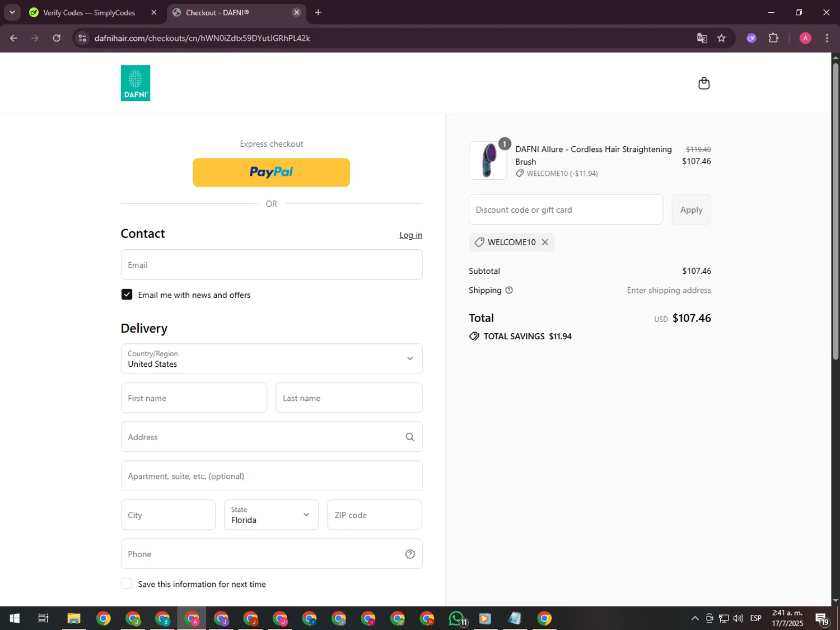This screenshot has width=840, height=630.
Task: Show hidden system tray icons
Action: coord(694,618)
